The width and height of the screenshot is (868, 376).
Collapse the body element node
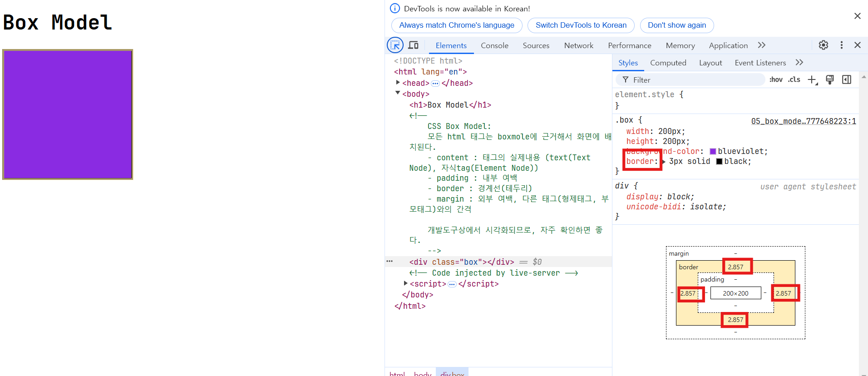coord(398,93)
